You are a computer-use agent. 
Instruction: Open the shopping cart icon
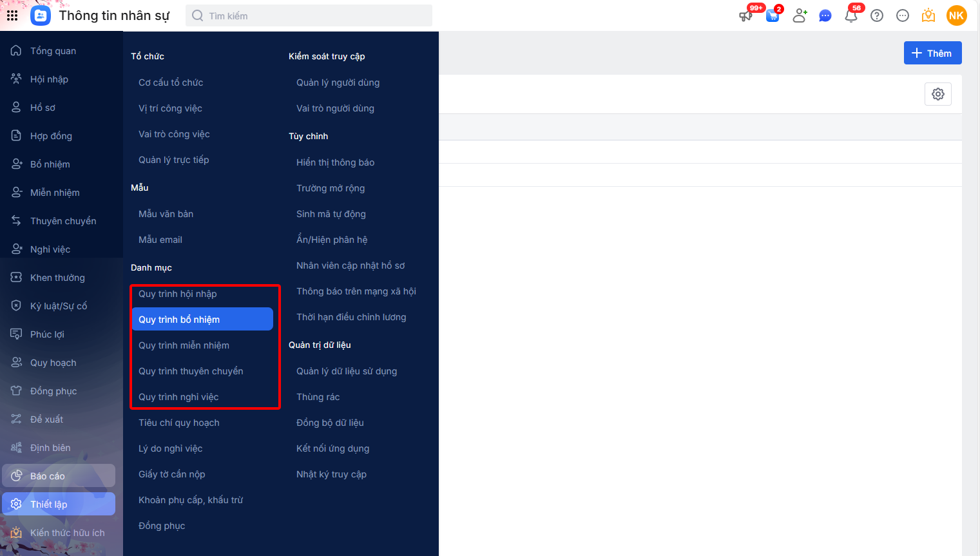pyautogui.click(x=773, y=16)
